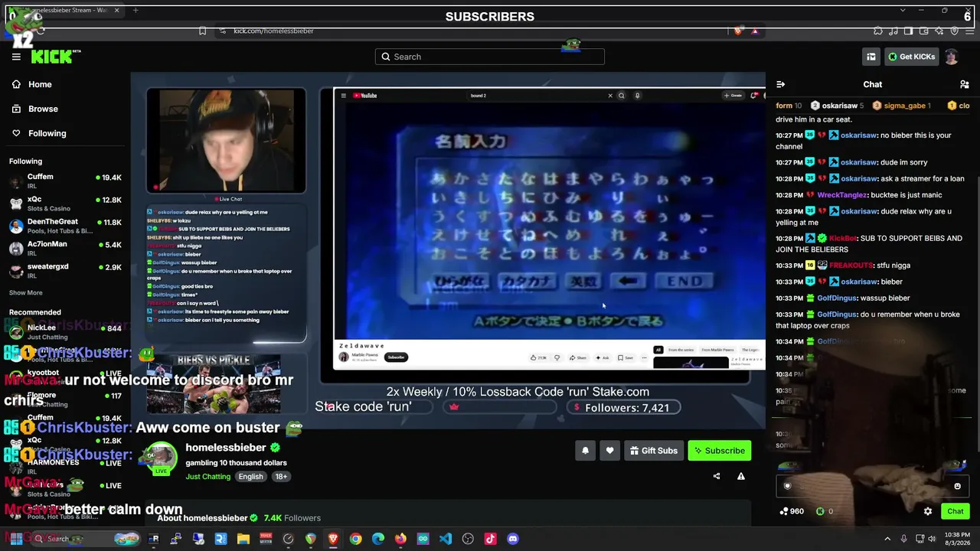This screenshot has height=551, width=980.
Task: Click the Gift Subs button
Action: 653,451
